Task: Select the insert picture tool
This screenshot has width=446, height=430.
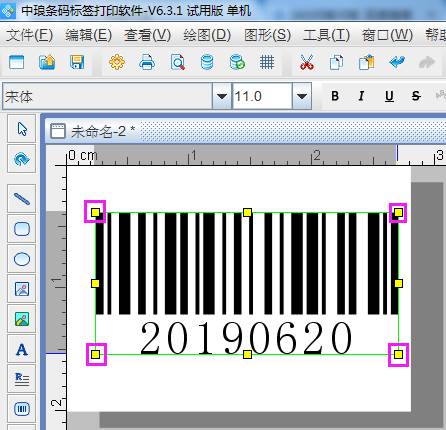Action: coord(22,289)
